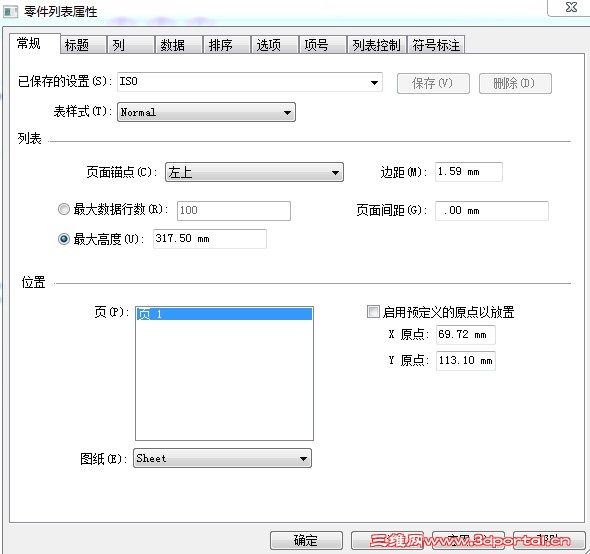Image resolution: width=590 pixels, height=554 pixels.
Task: Close the 零件列表属性 dialog
Action: point(571,7)
